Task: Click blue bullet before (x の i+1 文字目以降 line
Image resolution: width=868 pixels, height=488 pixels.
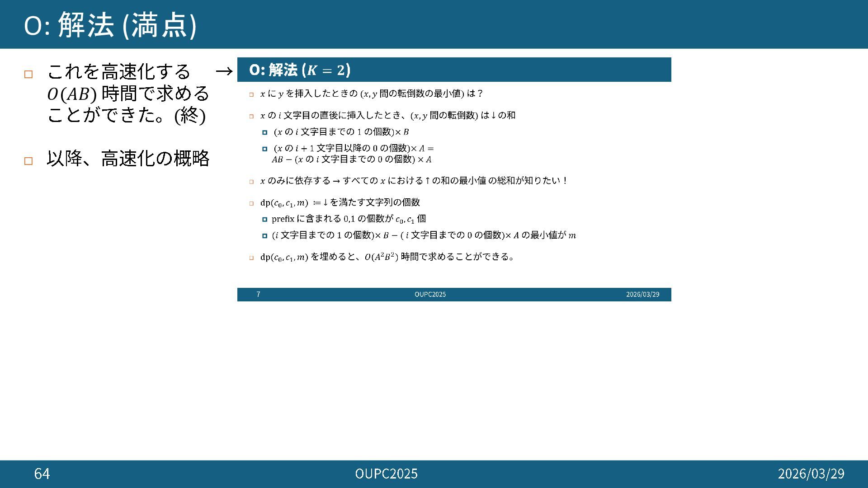Action: point(264,149)
